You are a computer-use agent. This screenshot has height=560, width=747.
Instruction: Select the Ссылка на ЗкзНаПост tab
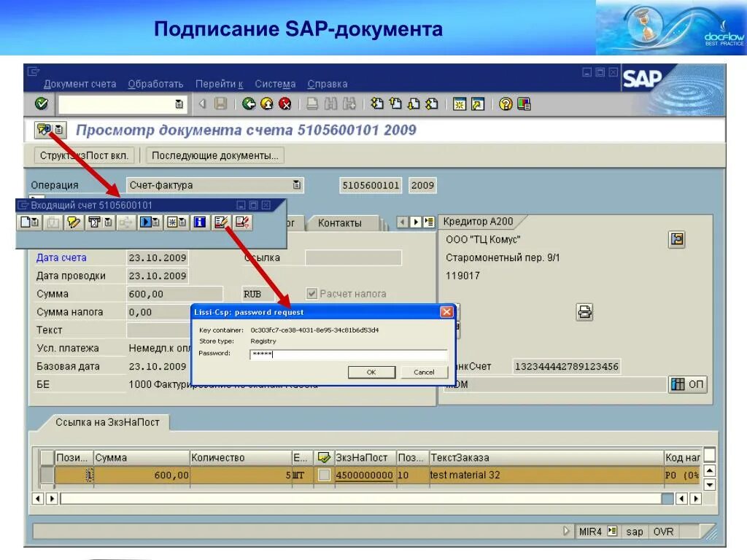click(107, 422)
